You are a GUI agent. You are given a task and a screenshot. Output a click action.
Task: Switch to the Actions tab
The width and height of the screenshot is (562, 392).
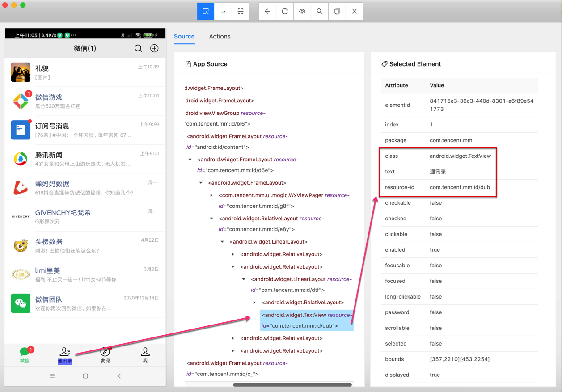tap(220, 37)
